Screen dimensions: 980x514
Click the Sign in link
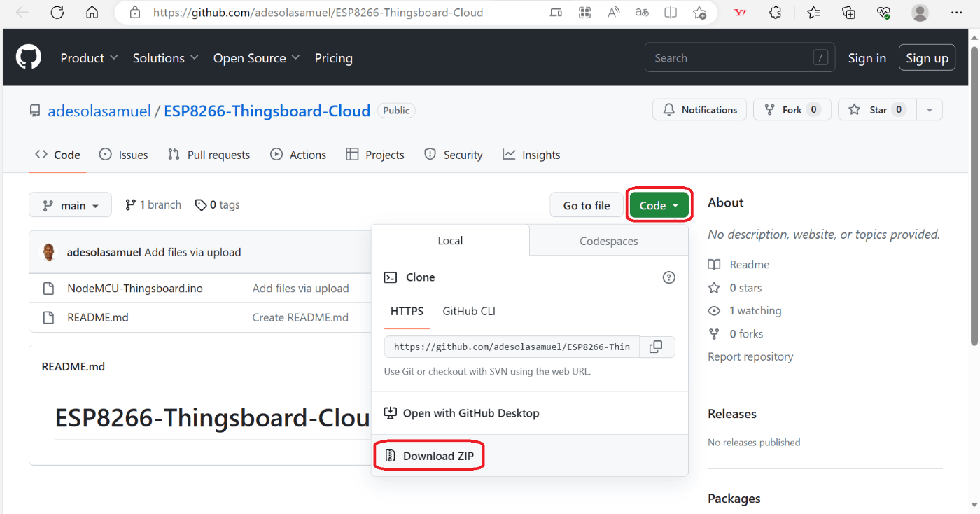pos(867,58)
